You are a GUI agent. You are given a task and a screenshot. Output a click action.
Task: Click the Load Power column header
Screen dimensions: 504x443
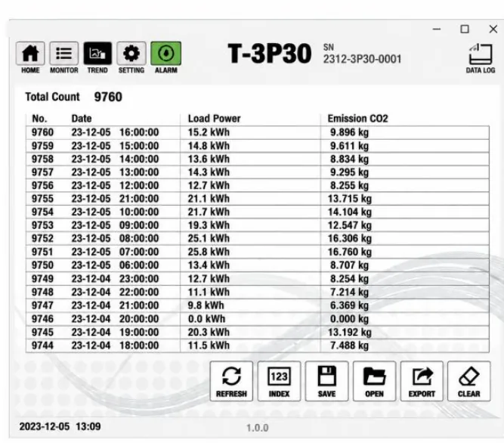214,119
